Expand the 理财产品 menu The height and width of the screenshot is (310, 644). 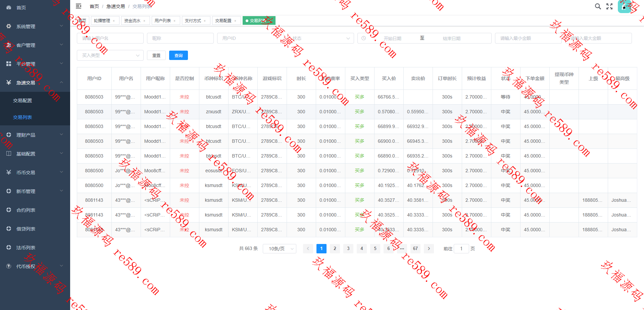61,134
